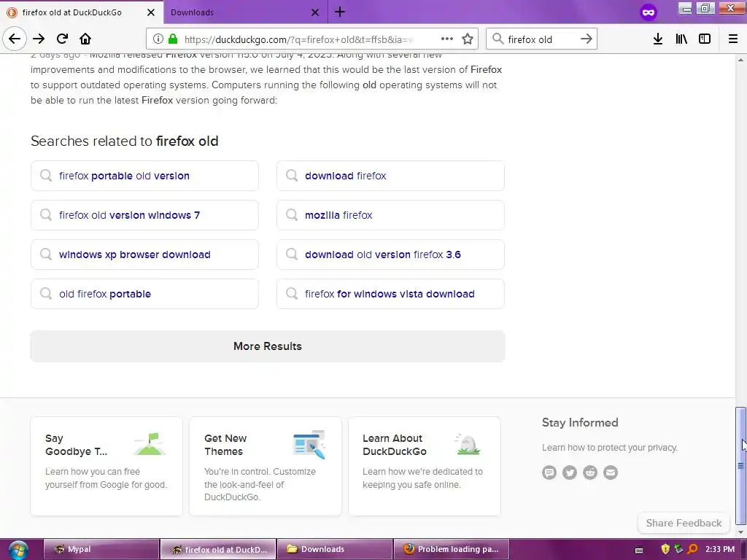Viewport: 747px width, 560px height.
Task: Close the firefox old at DuckDuckGo tab
Action: pos(150,12)
